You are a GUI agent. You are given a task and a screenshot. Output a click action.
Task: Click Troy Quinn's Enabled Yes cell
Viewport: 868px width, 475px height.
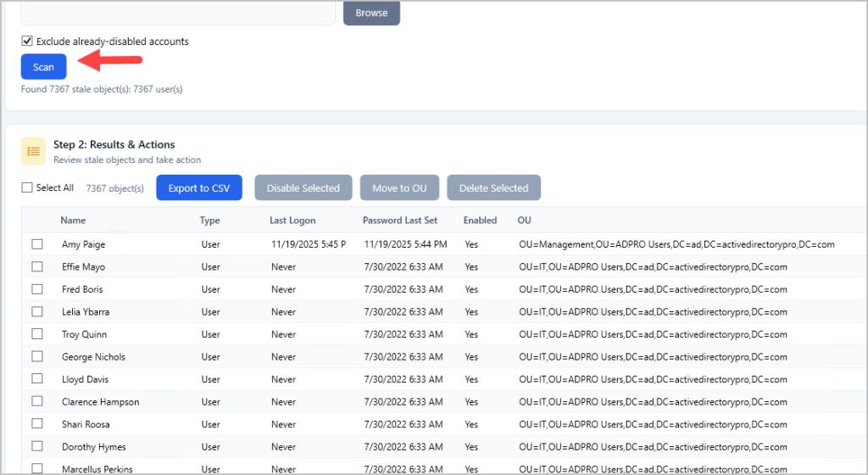pyautogui.click(x=471, y=334)
